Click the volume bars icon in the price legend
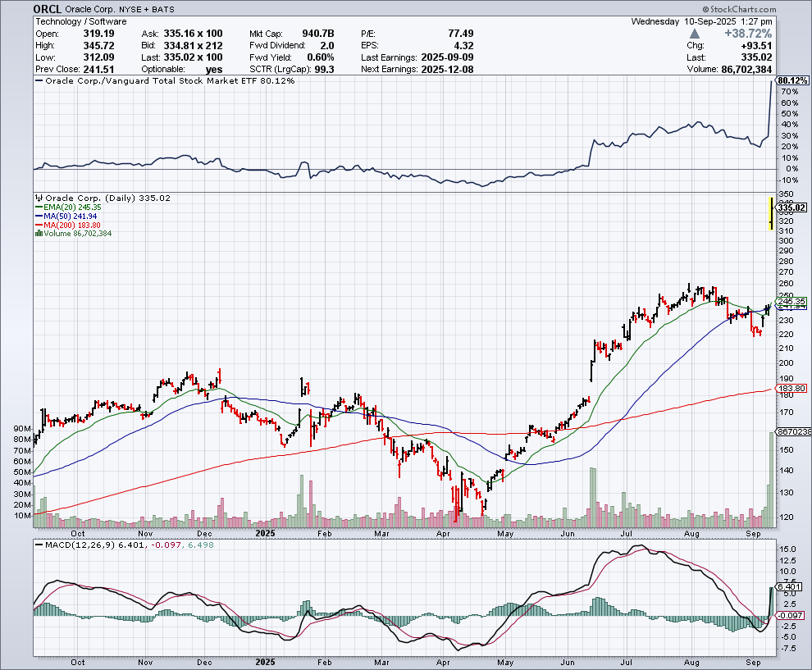The width and height of the screenshot is (812, 670). coord(39,234)
